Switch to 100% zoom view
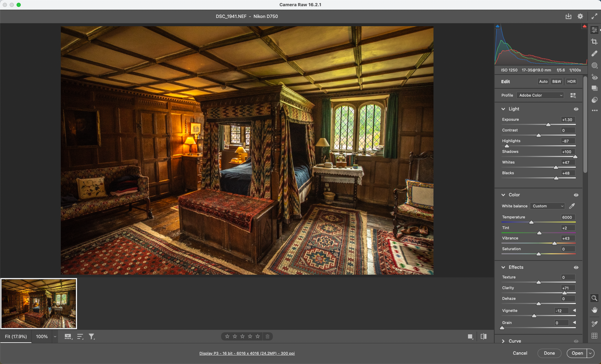The image size is (601, 364). 42,337
